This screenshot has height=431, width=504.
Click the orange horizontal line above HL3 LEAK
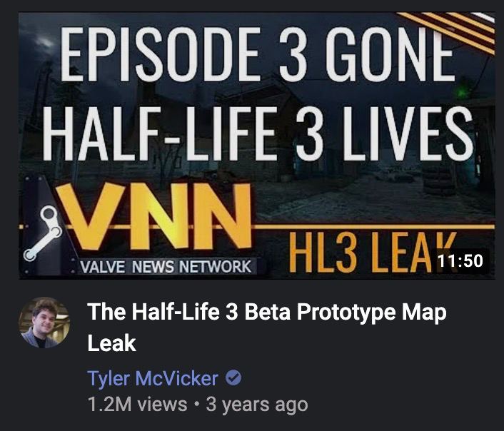click(375, 227)
